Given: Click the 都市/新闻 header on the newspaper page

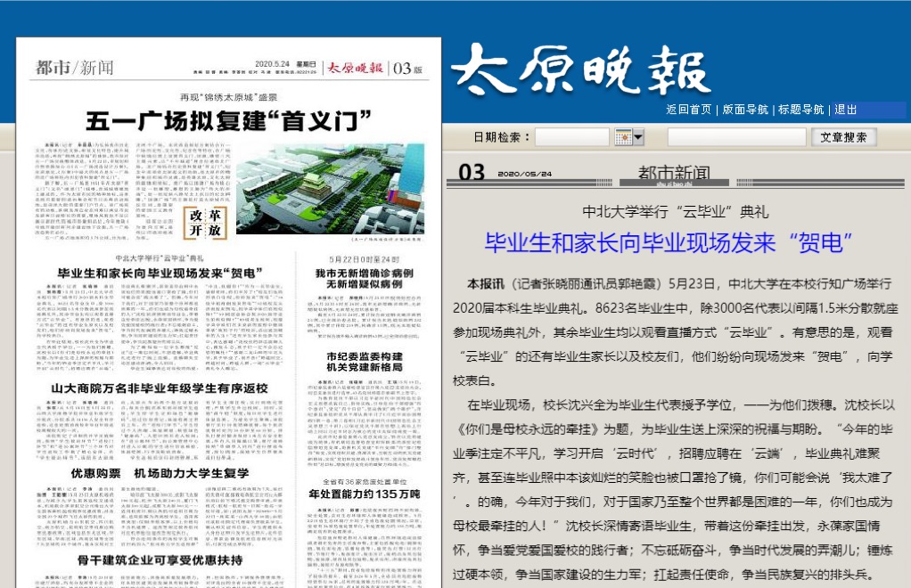Looking at the screenshot, I should pos(74,68).
